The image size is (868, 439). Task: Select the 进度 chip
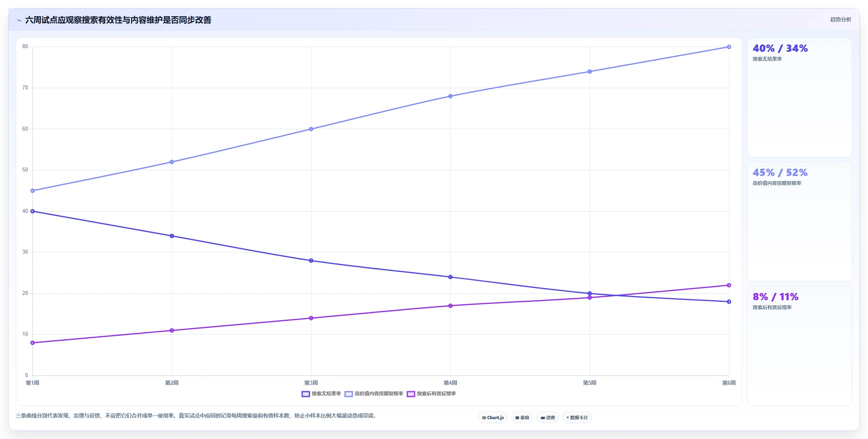548,418
